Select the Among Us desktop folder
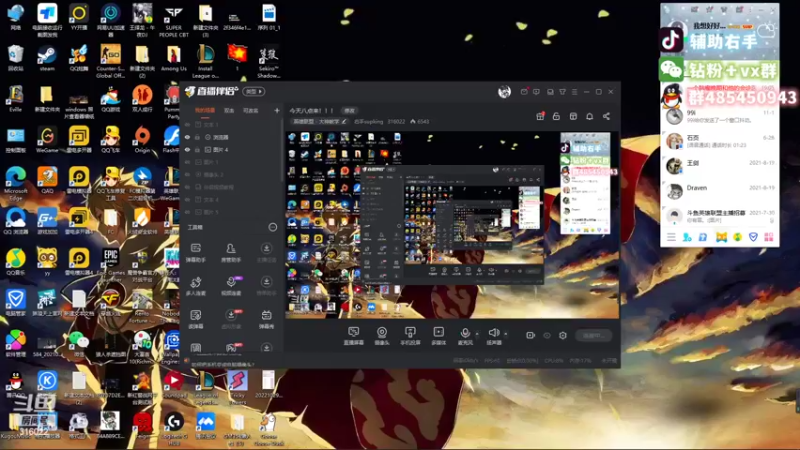800x450 pixels. (173, 59)
